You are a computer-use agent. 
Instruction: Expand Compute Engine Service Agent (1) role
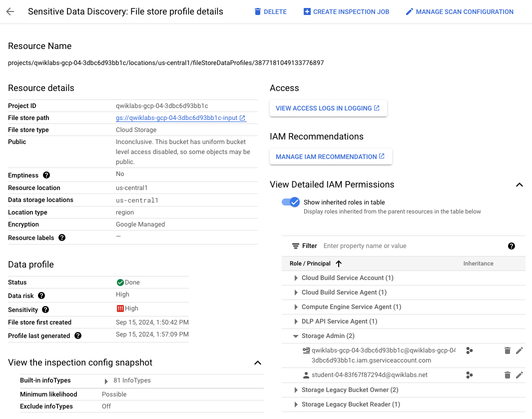pyautogui.click(x=296, y=307)
